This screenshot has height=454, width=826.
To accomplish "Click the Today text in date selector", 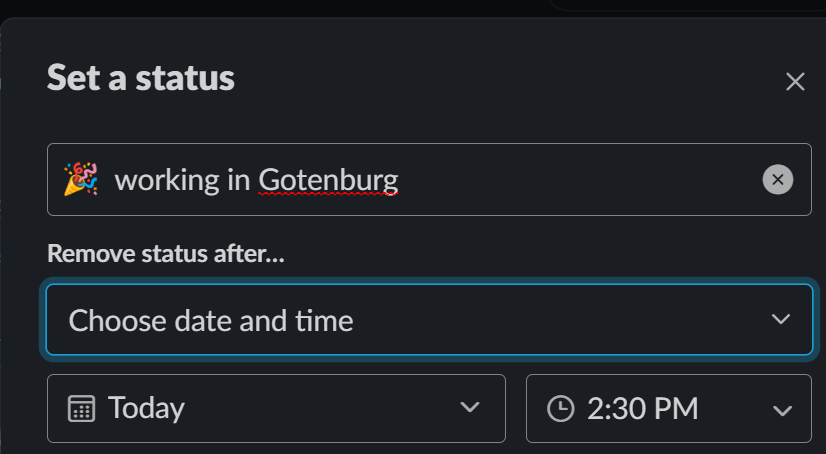I will pyautogui.click(x=146, y=408).
